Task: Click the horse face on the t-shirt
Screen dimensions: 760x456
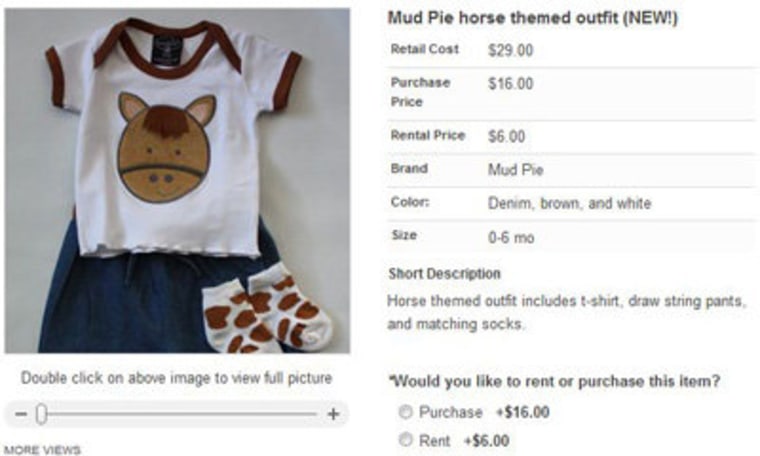Action: coord(166,148)
